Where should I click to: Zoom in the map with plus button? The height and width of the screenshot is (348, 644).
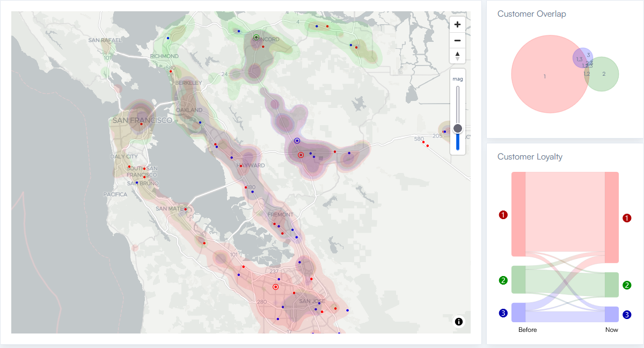(x=457, y=24)
